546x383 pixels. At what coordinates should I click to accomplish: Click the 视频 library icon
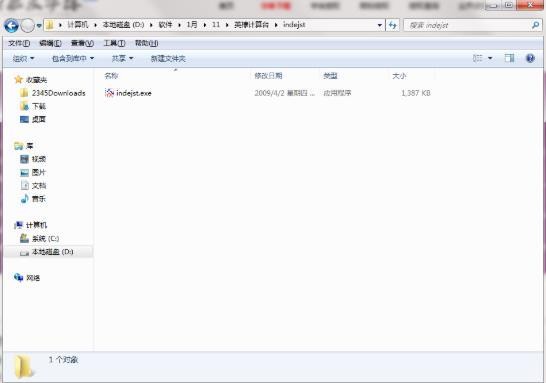pos(24,159)
